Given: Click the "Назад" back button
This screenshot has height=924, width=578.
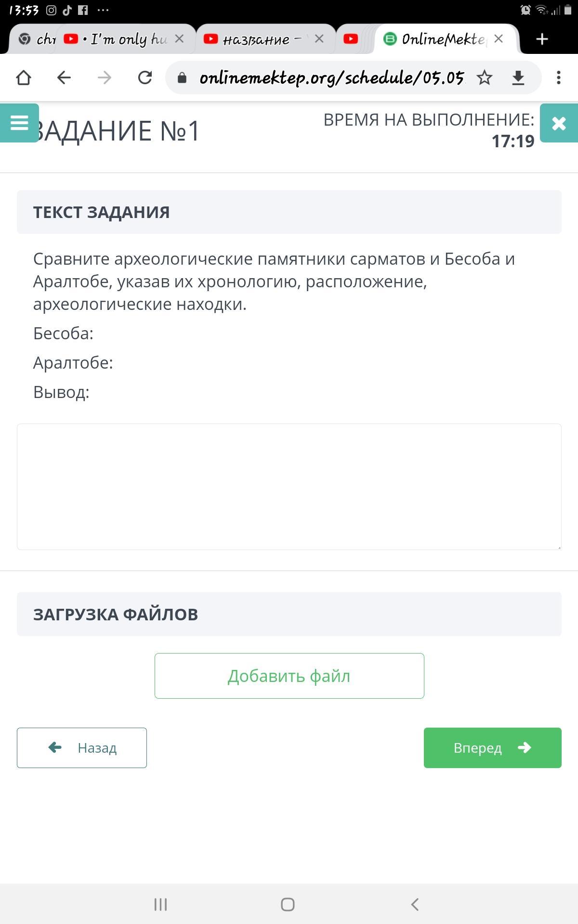Looking at the screenshot, I should click(82, 748).
